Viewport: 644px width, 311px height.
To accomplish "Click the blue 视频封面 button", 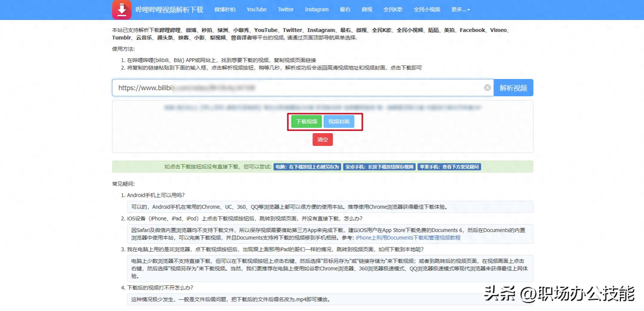I will 339,121.
